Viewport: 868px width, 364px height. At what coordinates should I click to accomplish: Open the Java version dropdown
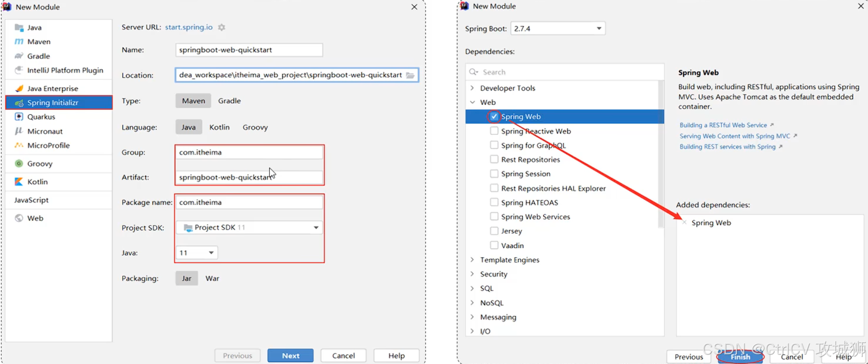[197, 253]
